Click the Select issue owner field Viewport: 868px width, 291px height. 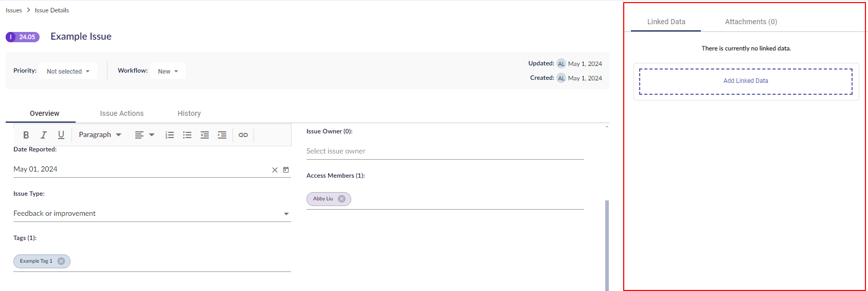[445, 151]
